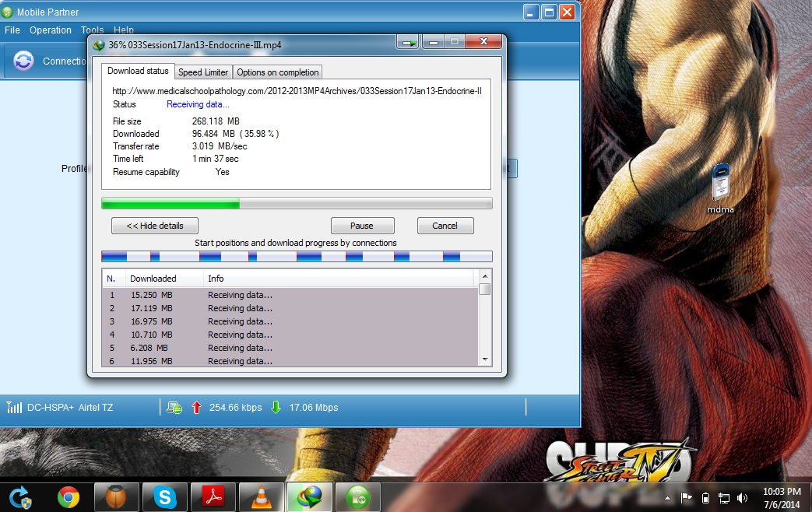Open Skype from the taskbar
The width and height of the screenshot is (812, 512).
tap(165, 497)
